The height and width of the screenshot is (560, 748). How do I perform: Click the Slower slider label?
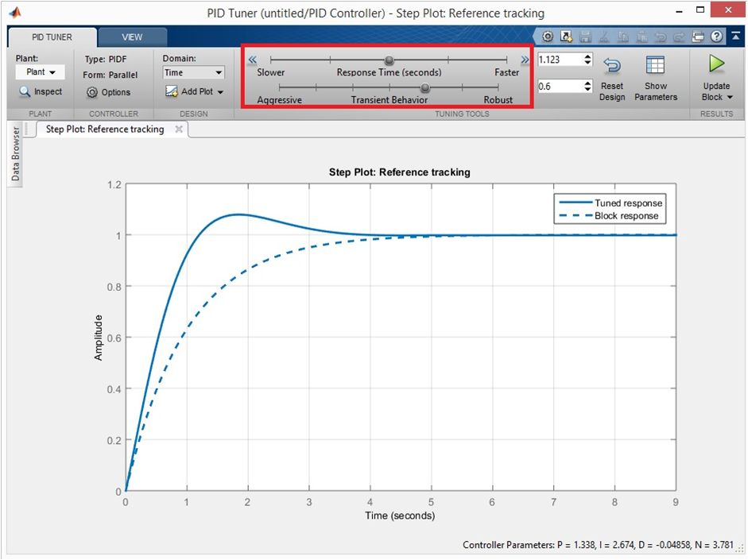click(x=270, y=72)
